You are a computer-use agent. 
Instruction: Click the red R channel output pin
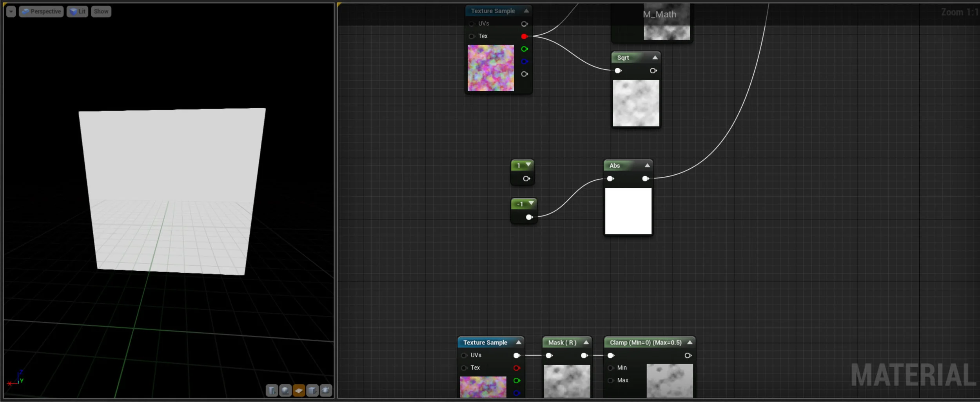point(524,36)
